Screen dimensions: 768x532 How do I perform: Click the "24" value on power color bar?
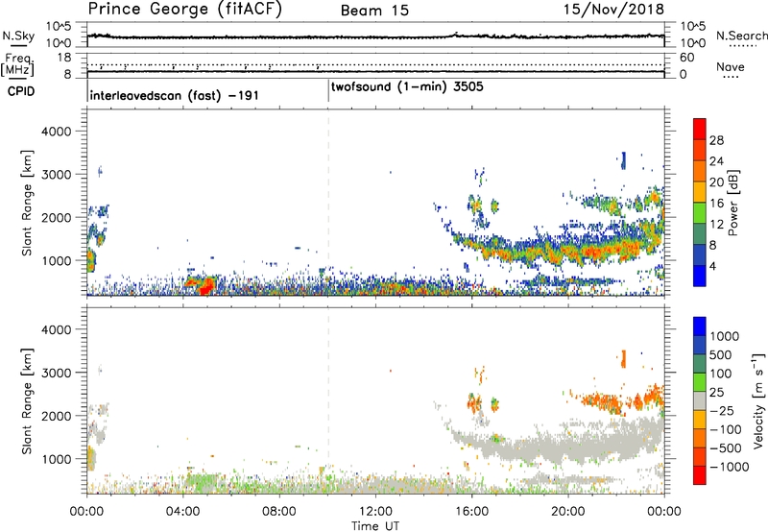coord(716,161)
